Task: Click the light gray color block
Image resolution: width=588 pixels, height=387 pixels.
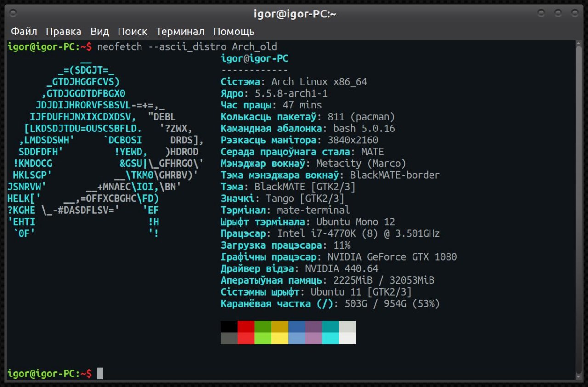Action: 347,326
